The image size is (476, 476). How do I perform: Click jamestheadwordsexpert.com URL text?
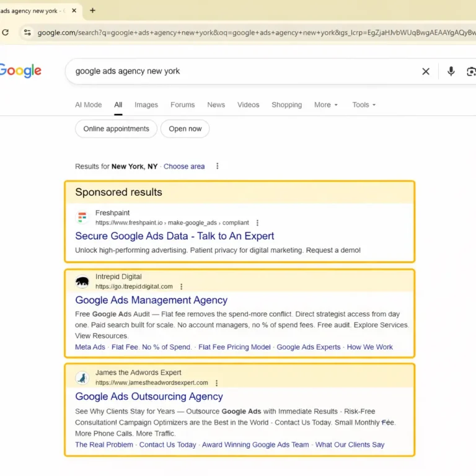tap(152, 382)
